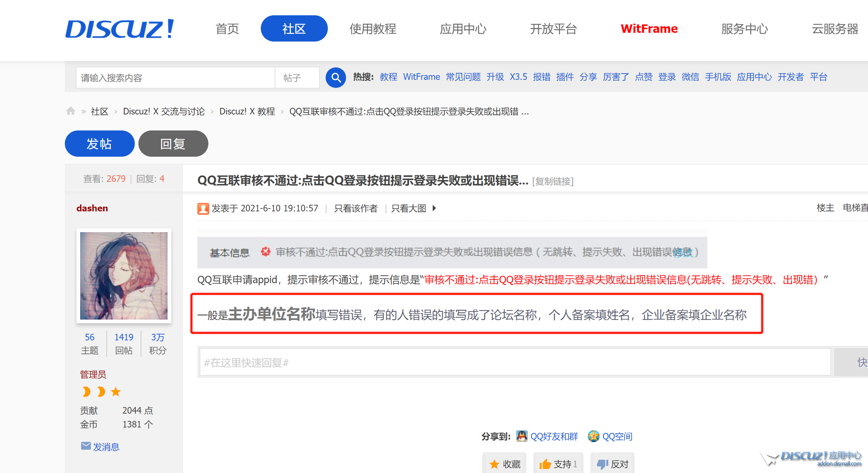Focus the quick reply input box
The height and width of the screenshot is (473, 868).
point(515,362)
